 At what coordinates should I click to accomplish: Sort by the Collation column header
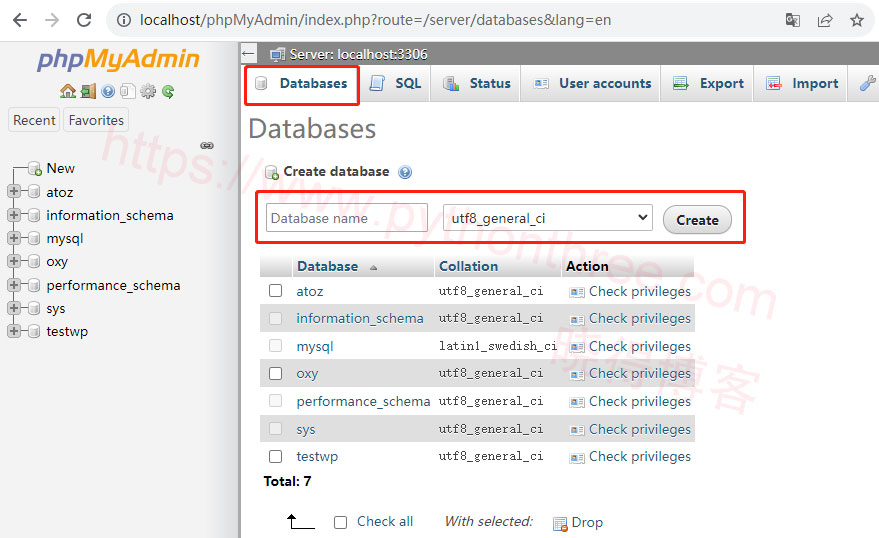pos(468,266)
